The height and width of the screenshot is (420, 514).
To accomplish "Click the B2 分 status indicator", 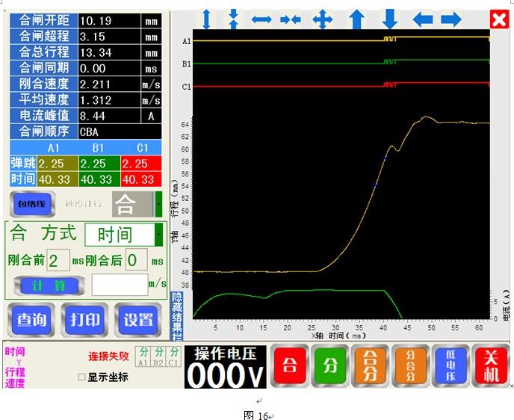I will click(158, 356).
